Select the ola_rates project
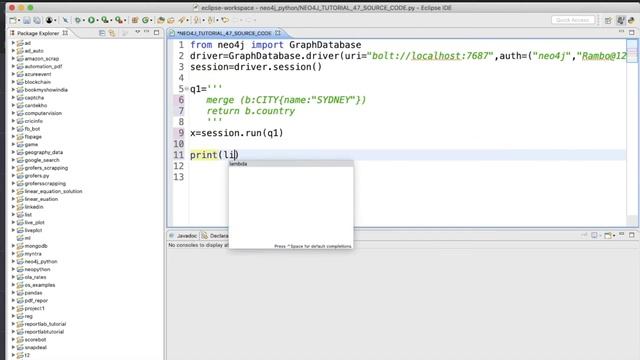 [x=36, y=277]
